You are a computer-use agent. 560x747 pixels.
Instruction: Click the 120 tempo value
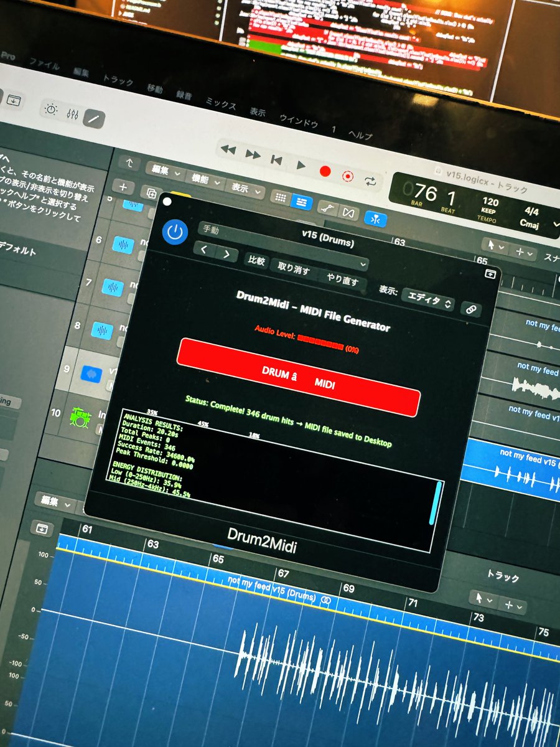(x=490, y=202)
